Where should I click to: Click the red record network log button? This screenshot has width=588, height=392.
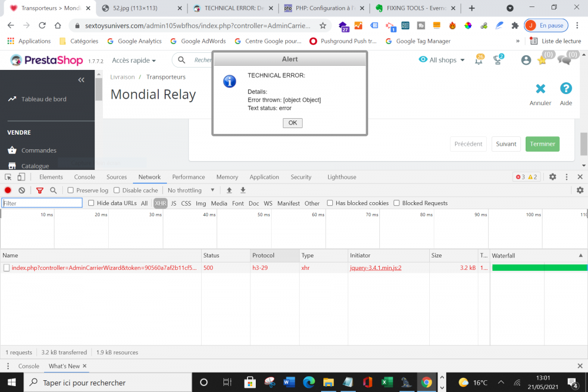(x=8, y=190)
